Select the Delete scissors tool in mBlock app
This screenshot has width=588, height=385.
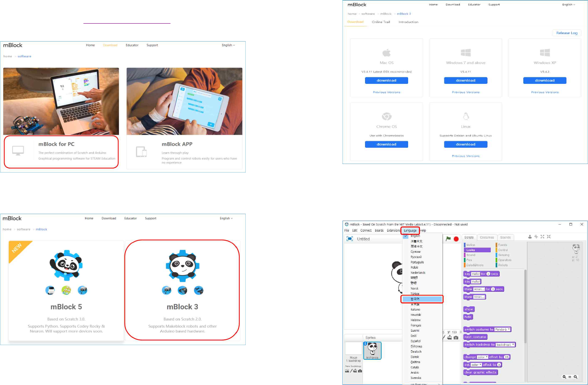(x=536, y=236)
